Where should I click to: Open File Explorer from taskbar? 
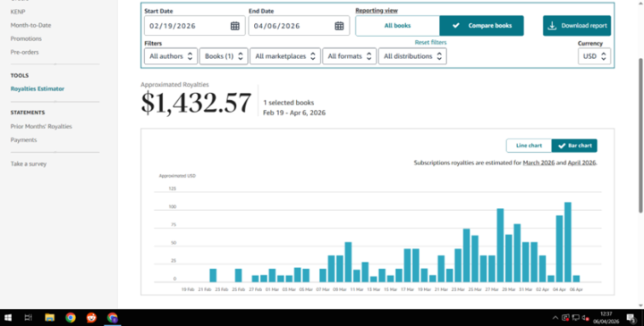point(50,318)
